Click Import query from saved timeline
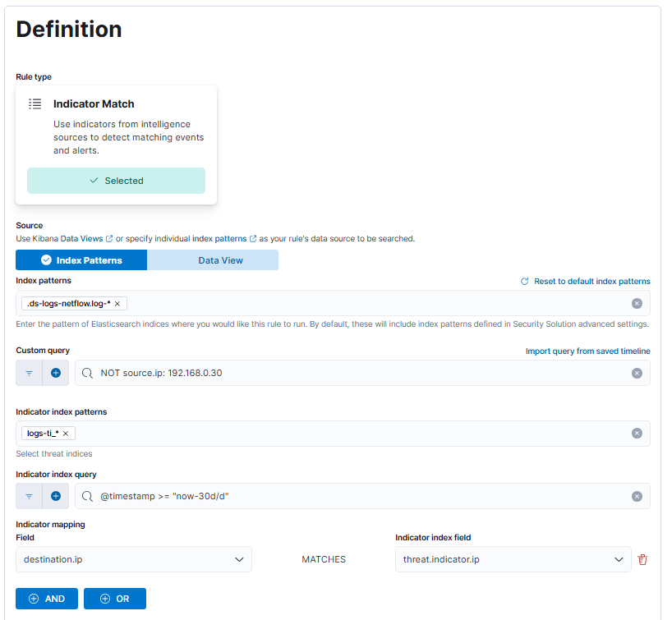This screenshot has width=672, height=620. pos(587,351)
